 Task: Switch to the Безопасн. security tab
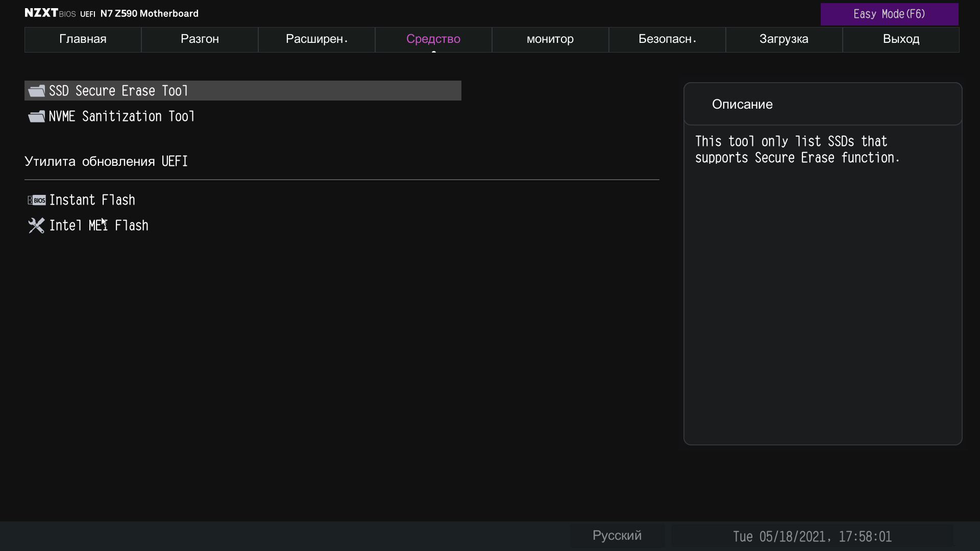[667, 39]
